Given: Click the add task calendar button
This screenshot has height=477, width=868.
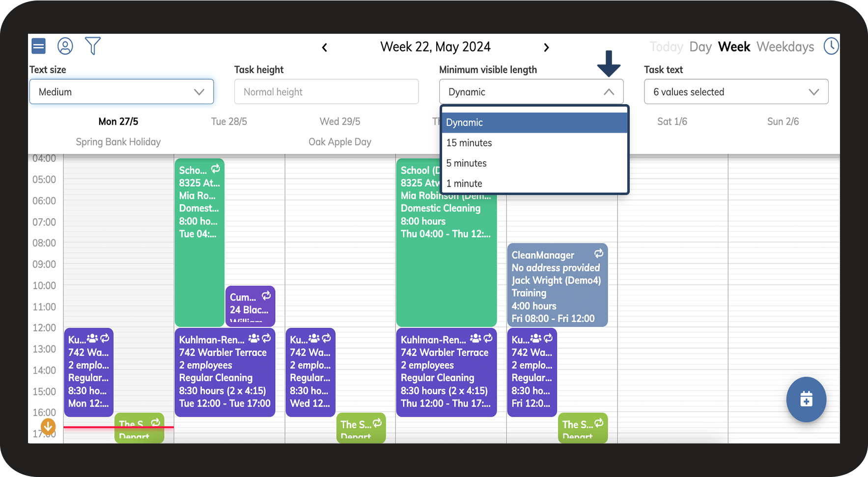Looking at the screenshot, I should [806, 399].
